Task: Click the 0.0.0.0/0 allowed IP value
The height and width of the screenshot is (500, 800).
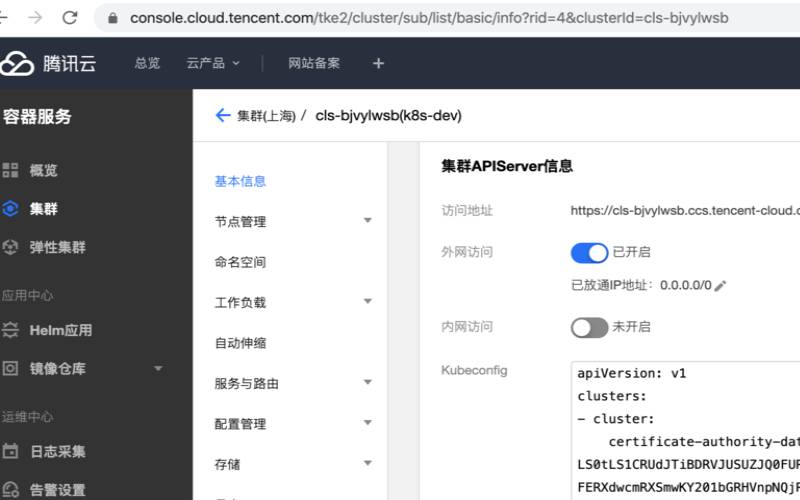Action: tap(685, 285)
